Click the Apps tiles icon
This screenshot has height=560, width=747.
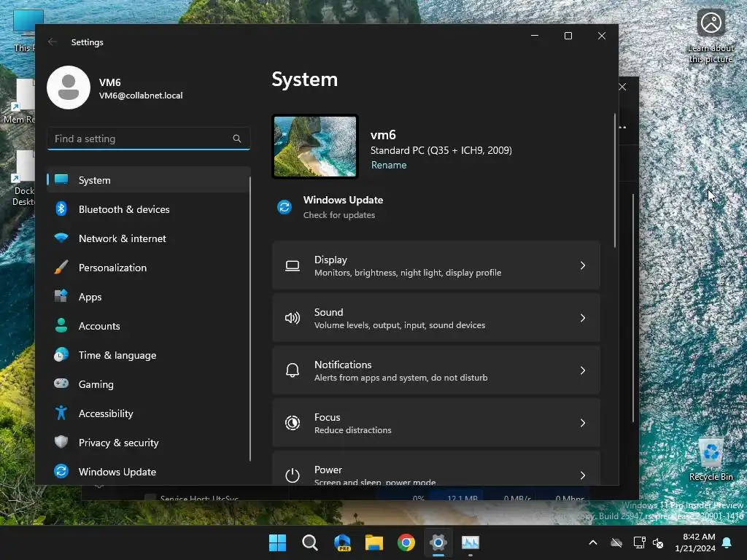point(61,296)
